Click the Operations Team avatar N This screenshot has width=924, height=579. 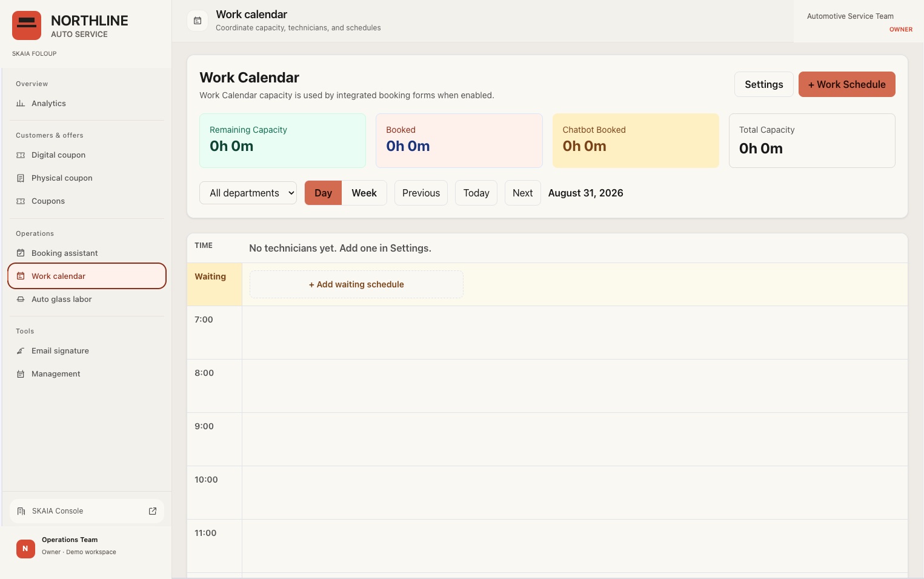click(x=25, y=549)
